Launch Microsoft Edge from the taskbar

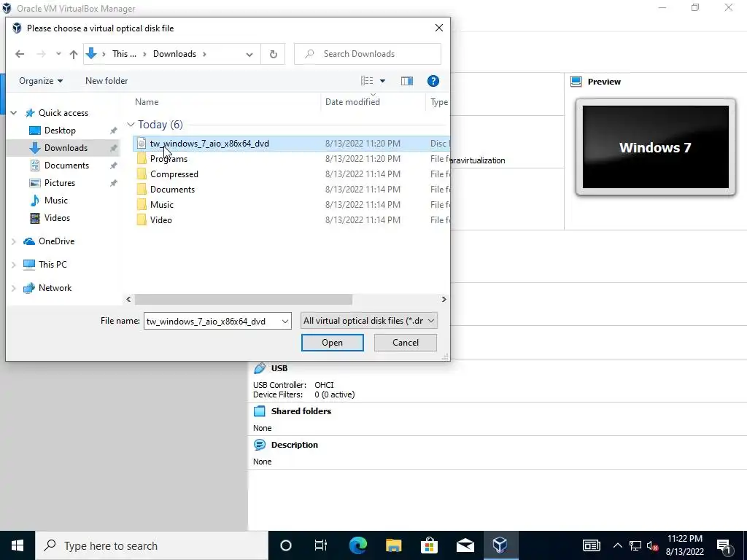(x=357, y=545)
